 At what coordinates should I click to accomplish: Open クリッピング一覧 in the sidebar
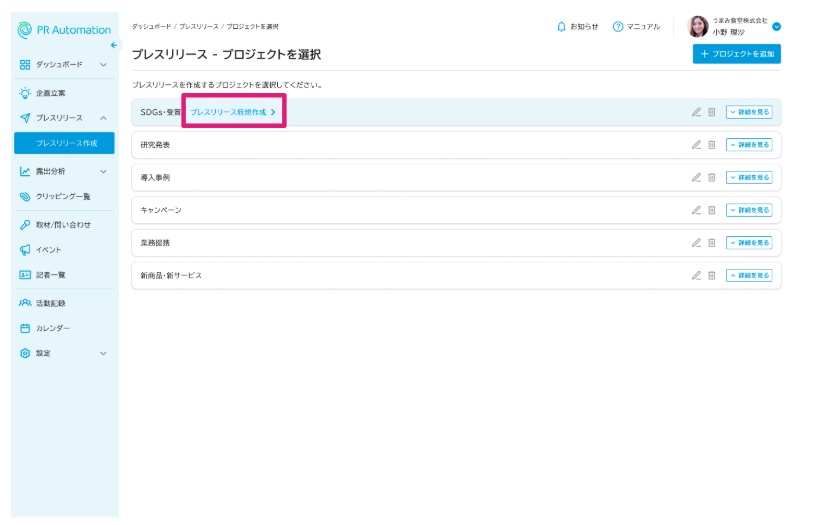point(63,196)
